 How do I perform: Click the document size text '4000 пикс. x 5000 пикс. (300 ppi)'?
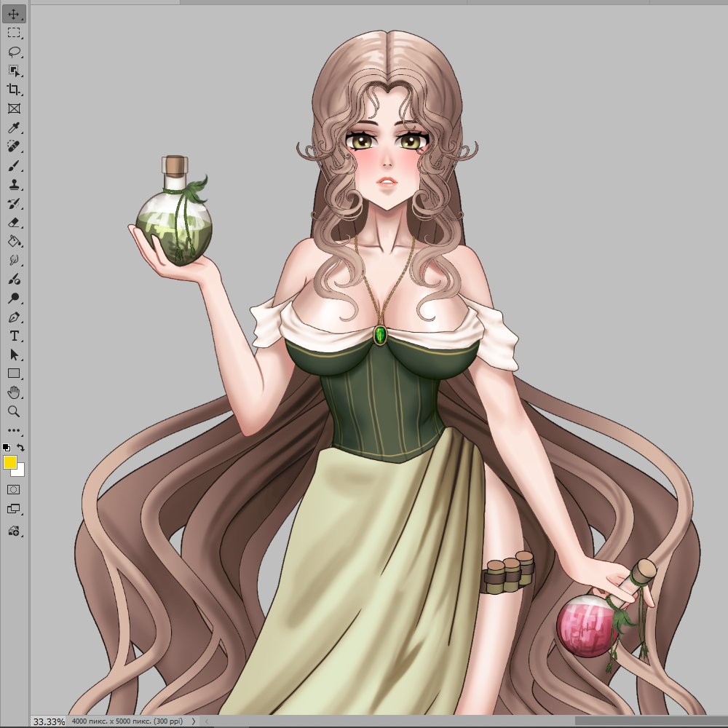[127, 721]
